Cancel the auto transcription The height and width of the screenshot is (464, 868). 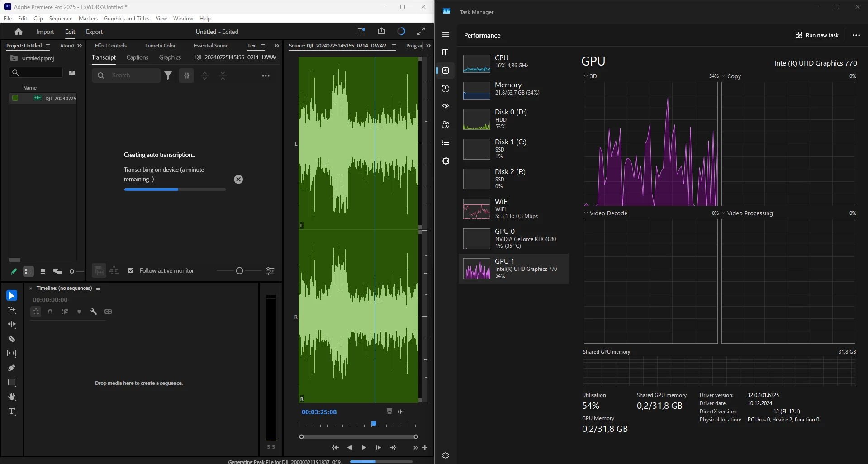pos(238,180)
